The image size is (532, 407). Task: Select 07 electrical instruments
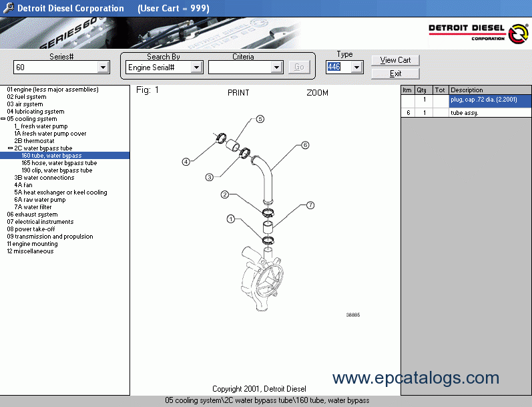coord(40,222)
